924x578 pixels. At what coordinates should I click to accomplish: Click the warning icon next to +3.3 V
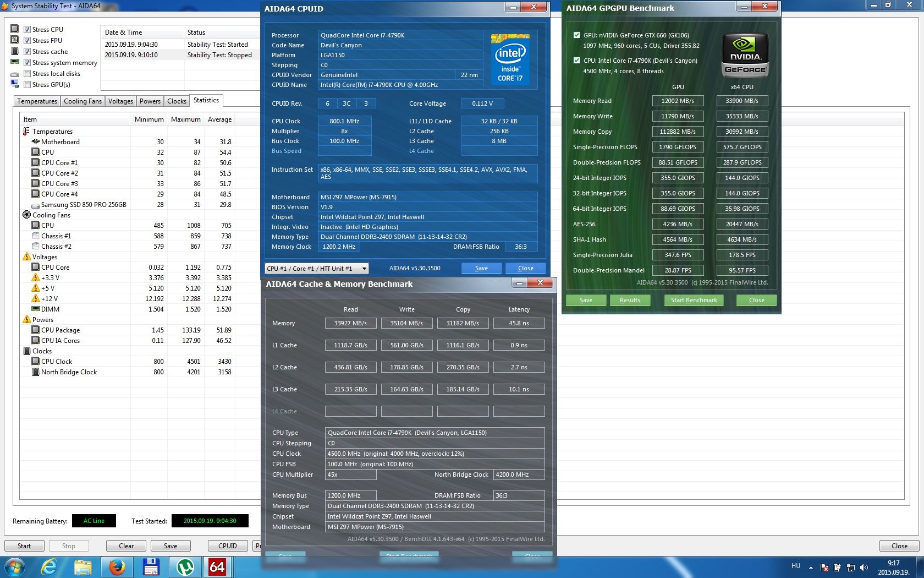point(36,277)
